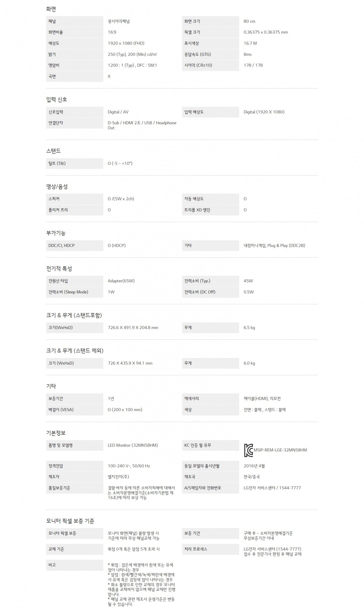Click the 전력소비 (Sleep Mode) label
Image resolution: width=364 pixels, height=614 pixels.
click(68, 292)
